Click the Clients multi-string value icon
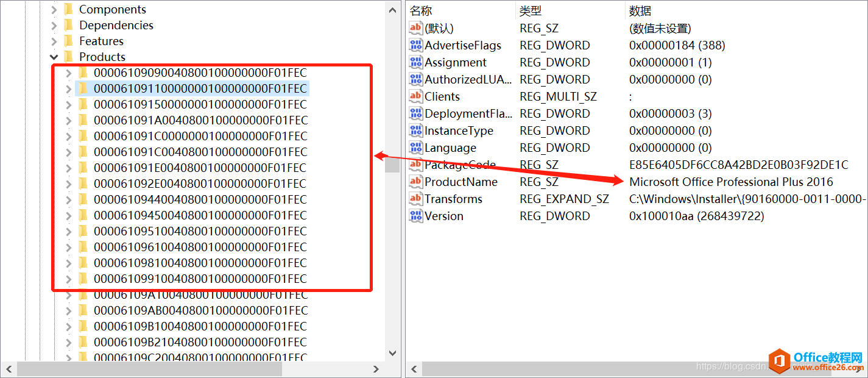 click(416, 96)
